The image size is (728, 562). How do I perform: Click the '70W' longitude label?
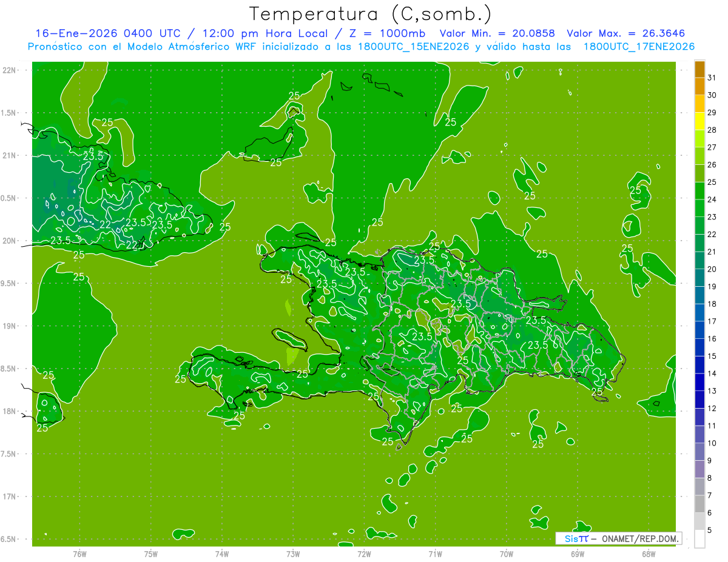click(506, 554)
